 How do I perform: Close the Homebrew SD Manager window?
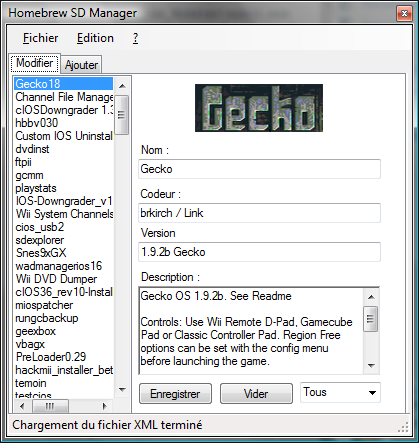pos(404,13)
